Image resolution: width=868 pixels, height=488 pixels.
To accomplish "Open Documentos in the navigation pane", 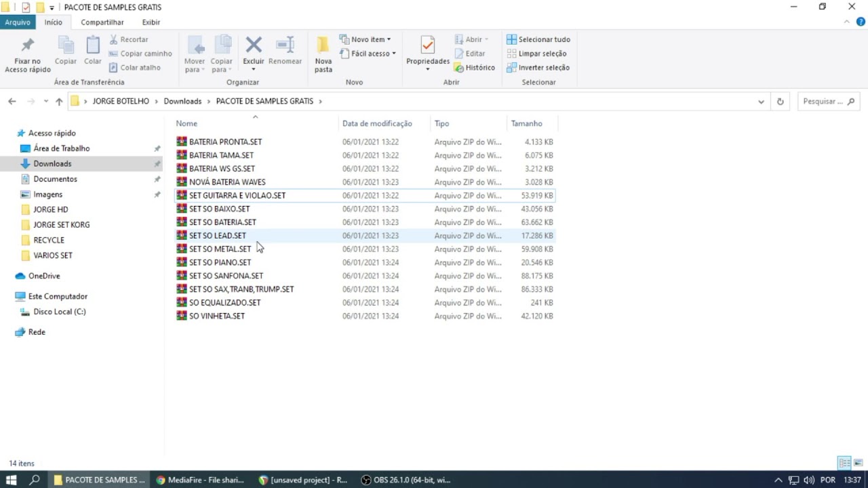I will (55, 179).
